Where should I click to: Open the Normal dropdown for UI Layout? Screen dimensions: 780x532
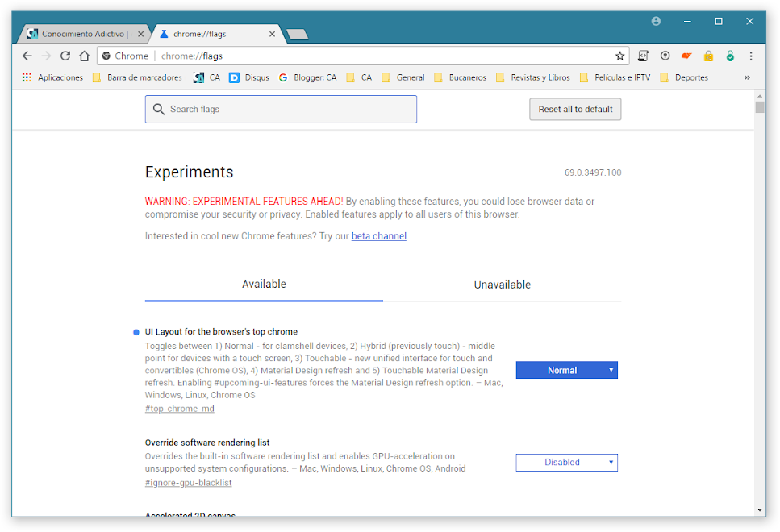566,371
